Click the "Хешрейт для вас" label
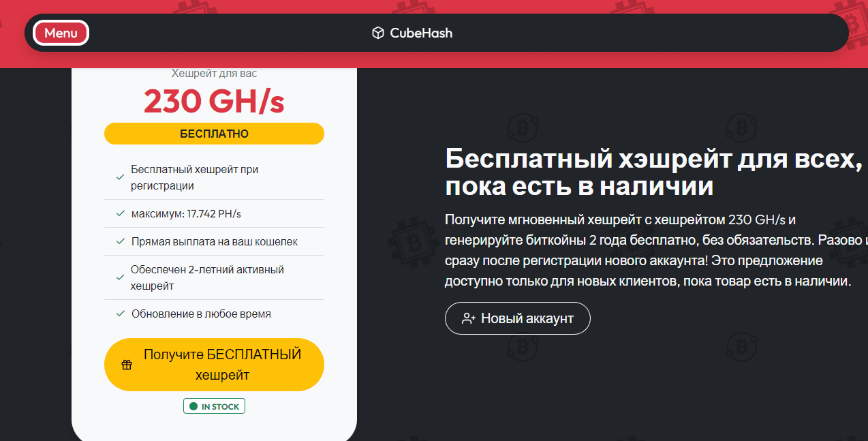Viewport: 868px width, 441px height. click(x=214, y=74)
